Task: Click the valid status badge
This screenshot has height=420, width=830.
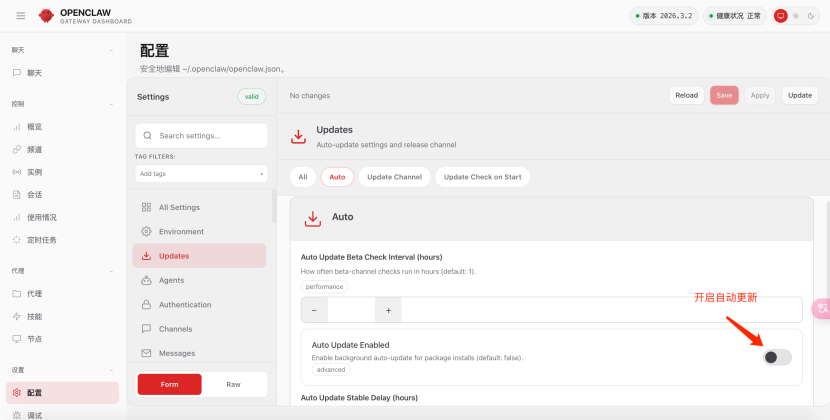Action: pyautogui.click(x=251, y=96)
